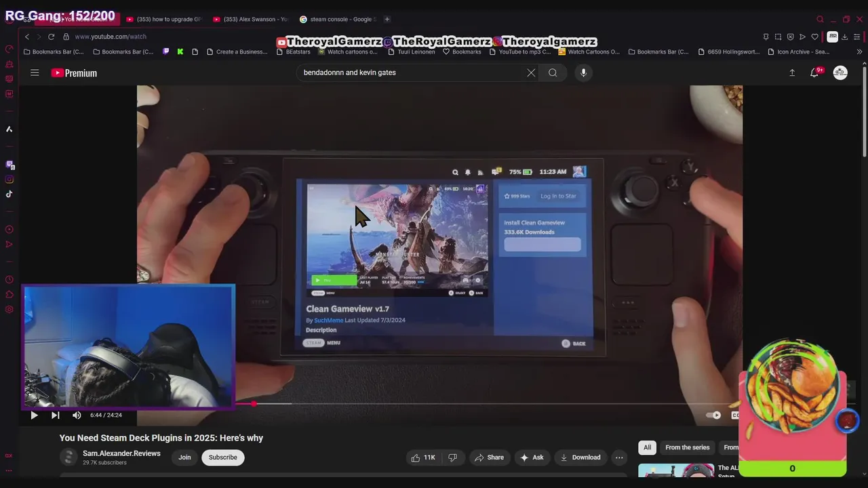This screenshot has height=488, width=868.
Task: Open the 6659 Hollingswort bookmark
Action: 728,52
